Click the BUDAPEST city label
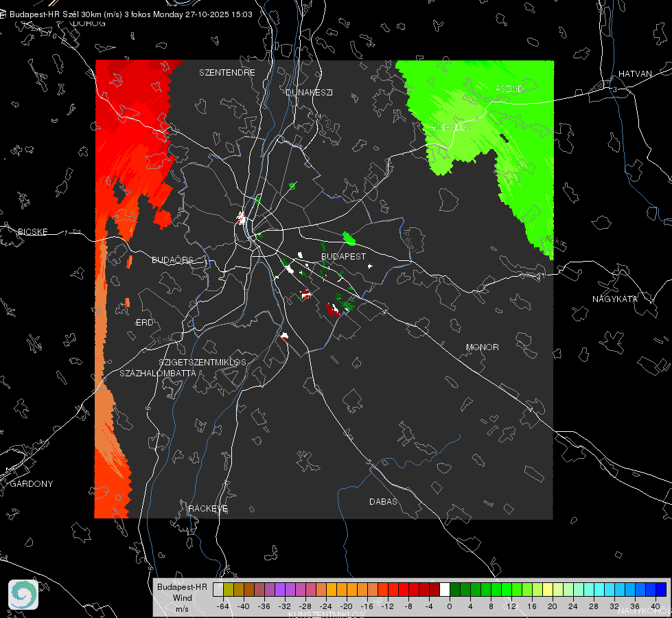 [x=343, y=256]
